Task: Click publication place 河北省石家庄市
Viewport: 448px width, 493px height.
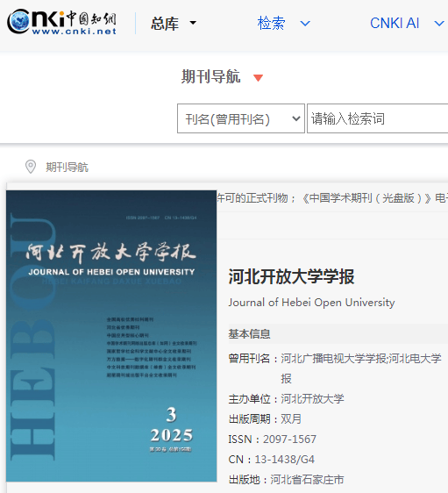Action: (307, 480)
